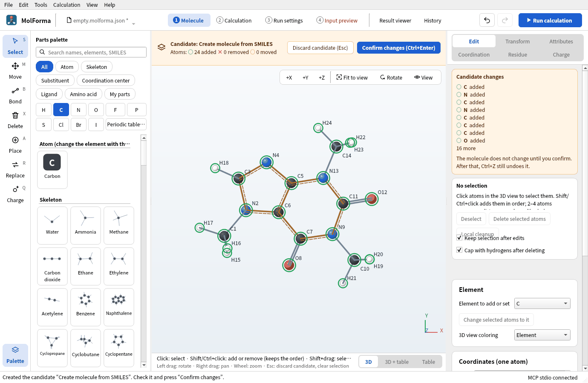Fit molecule to view
The width and height of the screenshot is (588, 383).
pos(352,77)
